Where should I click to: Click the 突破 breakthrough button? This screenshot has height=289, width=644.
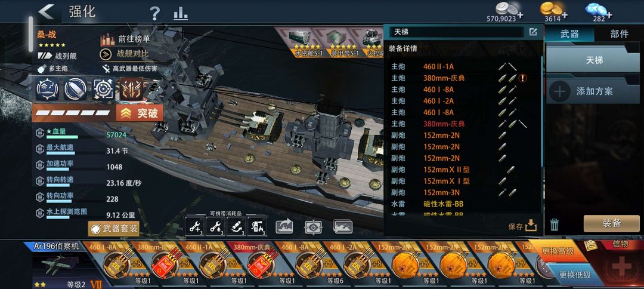(140, 113)
